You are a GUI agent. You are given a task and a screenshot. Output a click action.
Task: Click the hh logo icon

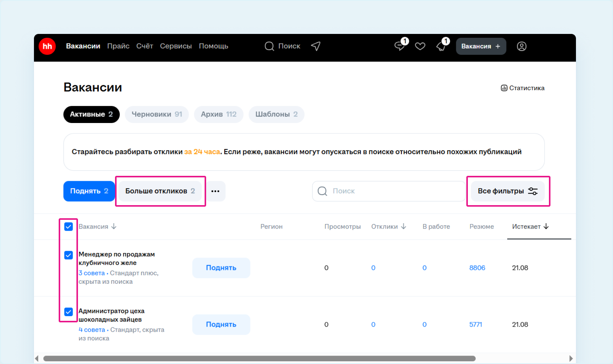[47, 46]
